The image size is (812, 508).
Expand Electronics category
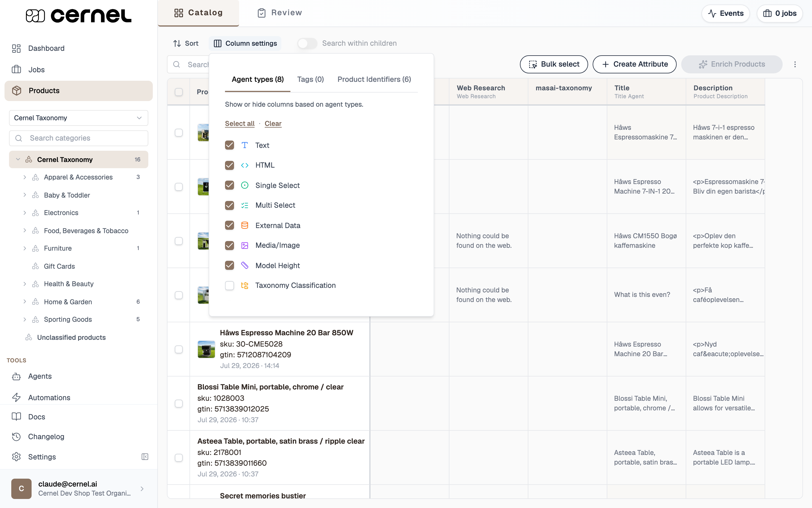point(25,213)
